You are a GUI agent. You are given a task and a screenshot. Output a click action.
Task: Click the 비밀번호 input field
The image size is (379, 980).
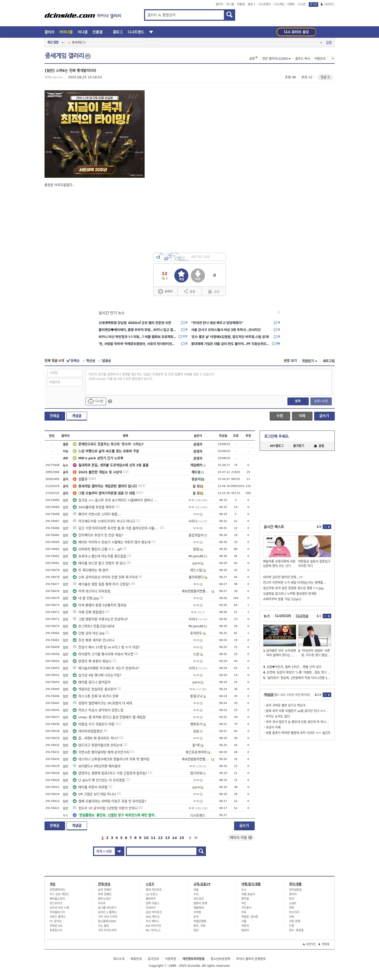point(65,382)
